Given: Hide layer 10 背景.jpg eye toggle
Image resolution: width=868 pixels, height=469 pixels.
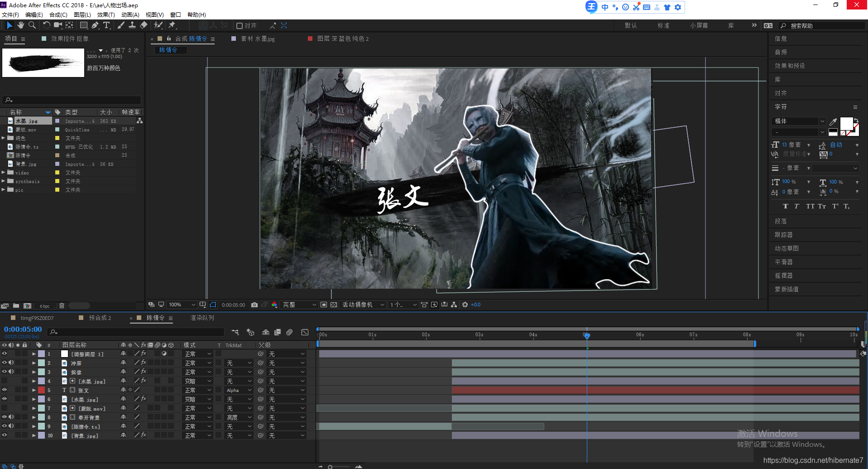Looking at the screenshot, I should pos(5,435).
